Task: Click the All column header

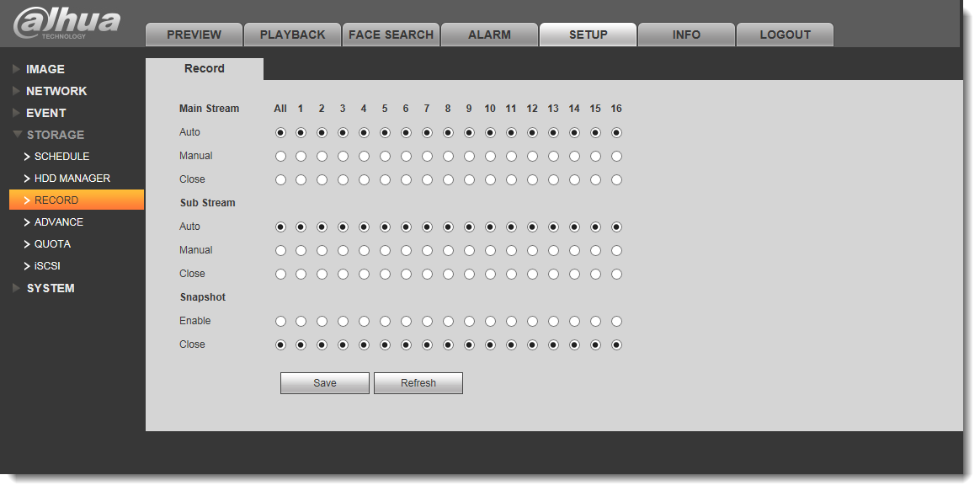Action: coord(280,109)
